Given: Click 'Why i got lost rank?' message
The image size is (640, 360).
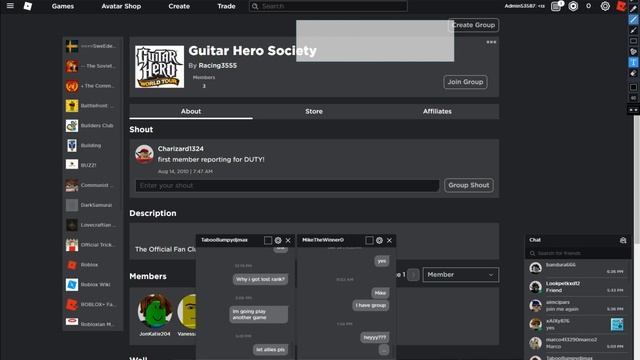Looking at the screenshot, I should coord(260,280).
